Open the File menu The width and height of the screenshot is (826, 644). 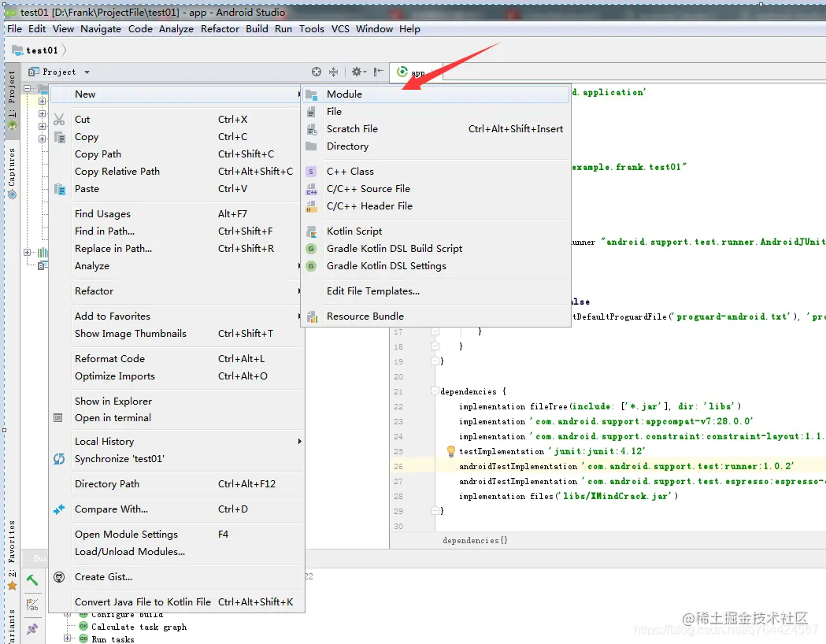point(14,29)
